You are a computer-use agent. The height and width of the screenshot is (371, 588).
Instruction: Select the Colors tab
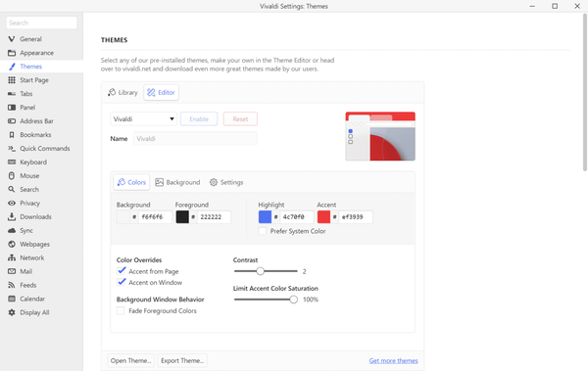(131, 182)
